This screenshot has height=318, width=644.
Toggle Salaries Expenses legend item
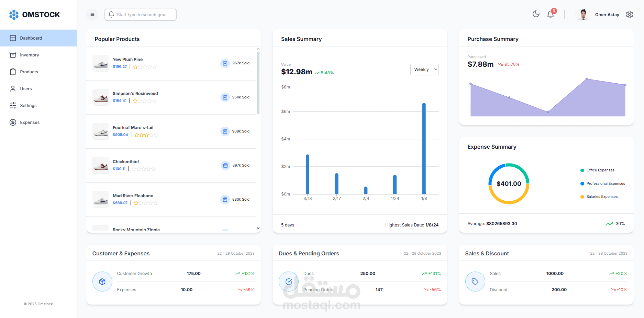tap(599, 197)
